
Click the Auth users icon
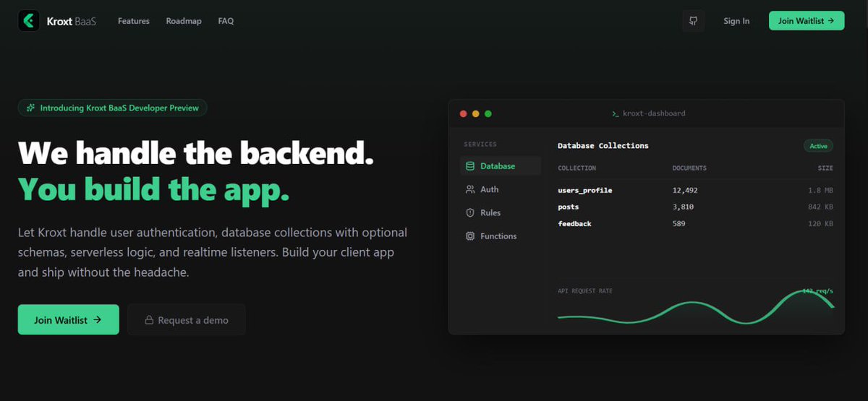tap(470, 189)
